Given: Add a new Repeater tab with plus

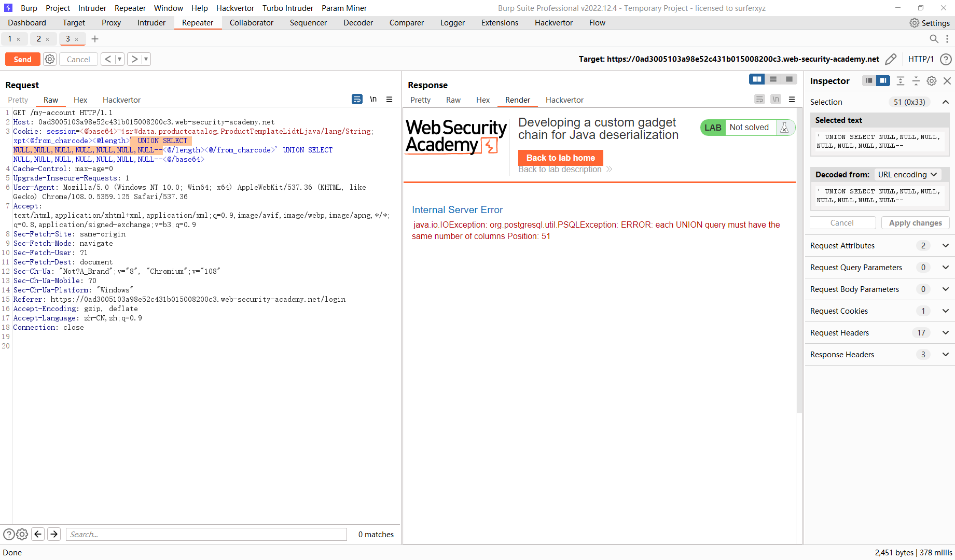Looking at the screenshot, I should tap(95, 39).
